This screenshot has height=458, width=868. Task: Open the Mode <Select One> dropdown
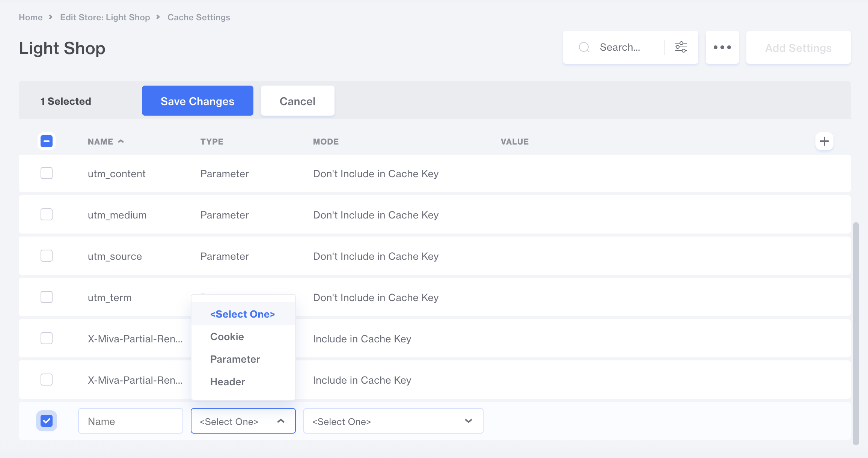(x=393, y=421)
